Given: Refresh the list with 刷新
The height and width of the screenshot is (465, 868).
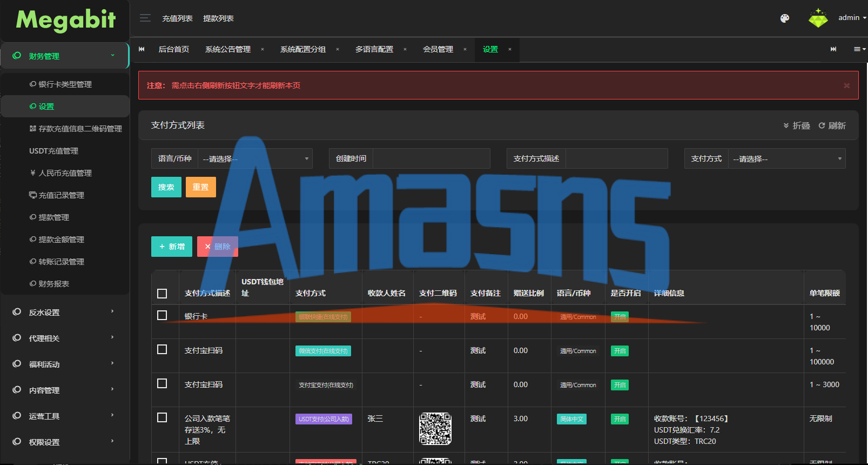Looking at the screenshot, I should click(832, 125).
